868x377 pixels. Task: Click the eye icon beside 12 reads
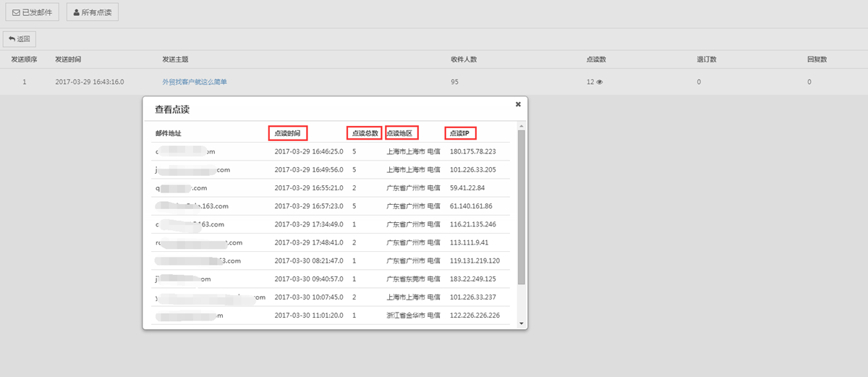[600, 82]
